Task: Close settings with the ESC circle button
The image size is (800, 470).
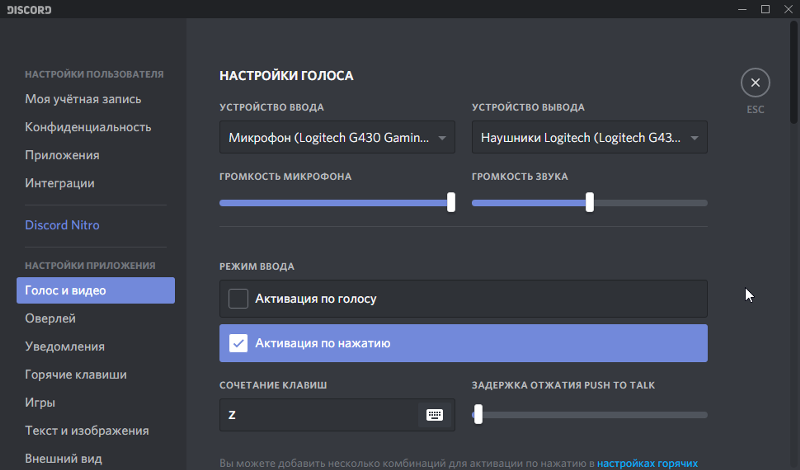Action: click(x=755, y=83)
